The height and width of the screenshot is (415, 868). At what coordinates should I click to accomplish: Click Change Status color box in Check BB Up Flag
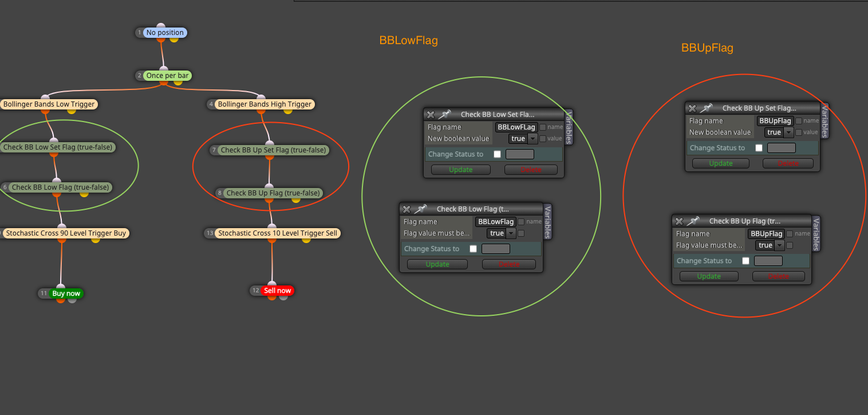[x=768, y=261]
